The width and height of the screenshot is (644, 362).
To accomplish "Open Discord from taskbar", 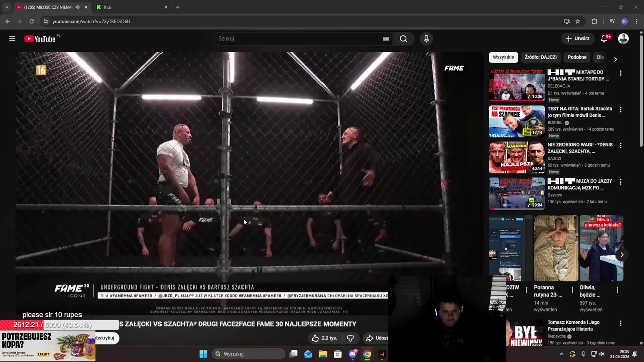I will coord(353,354).
